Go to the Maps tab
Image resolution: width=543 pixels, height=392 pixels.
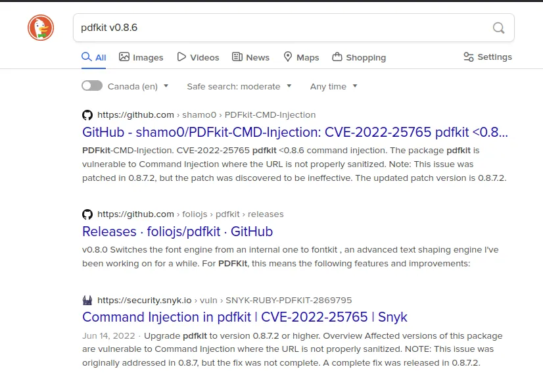(x=301, y=57)
